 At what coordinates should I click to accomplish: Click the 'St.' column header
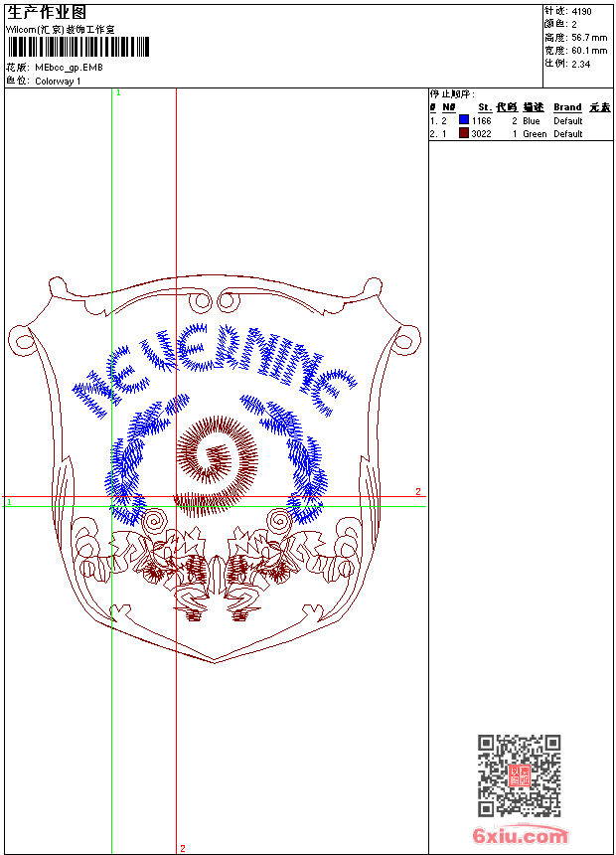point(485,107)
